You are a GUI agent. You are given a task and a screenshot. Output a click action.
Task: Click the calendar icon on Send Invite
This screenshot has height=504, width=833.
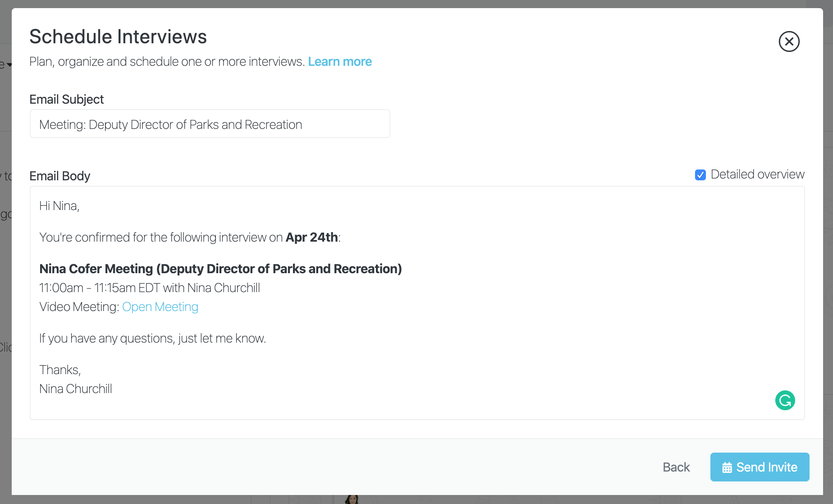point(727,467)
